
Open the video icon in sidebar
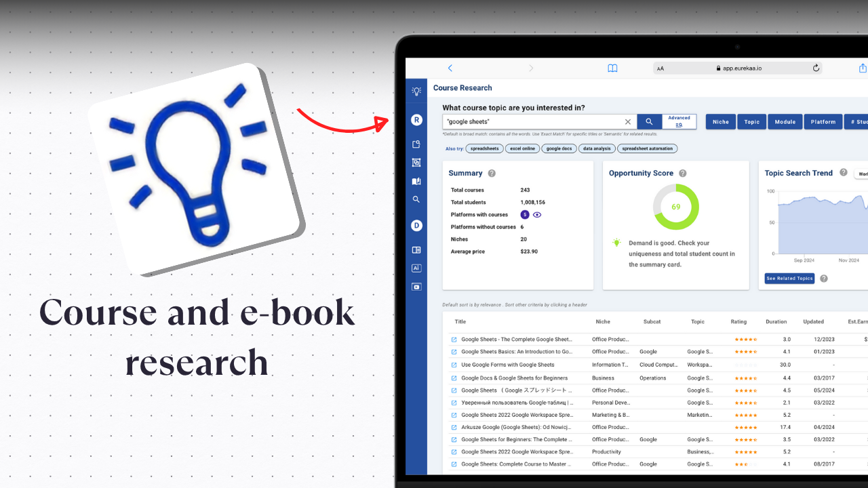(x=416, y=287)
